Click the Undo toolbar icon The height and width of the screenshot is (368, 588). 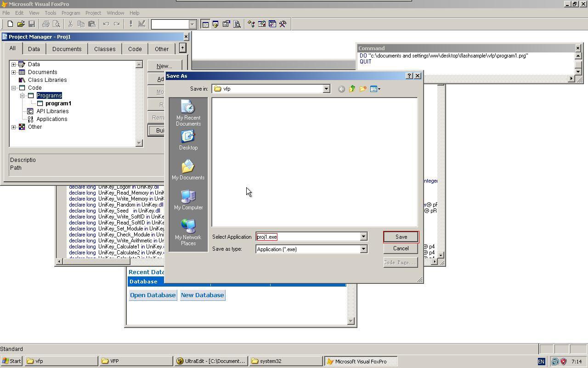point(106,24)
